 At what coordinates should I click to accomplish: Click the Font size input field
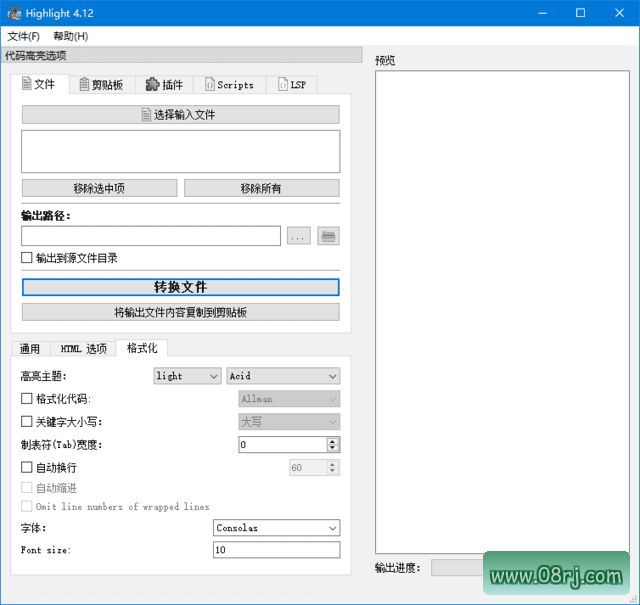coord(276,550)
